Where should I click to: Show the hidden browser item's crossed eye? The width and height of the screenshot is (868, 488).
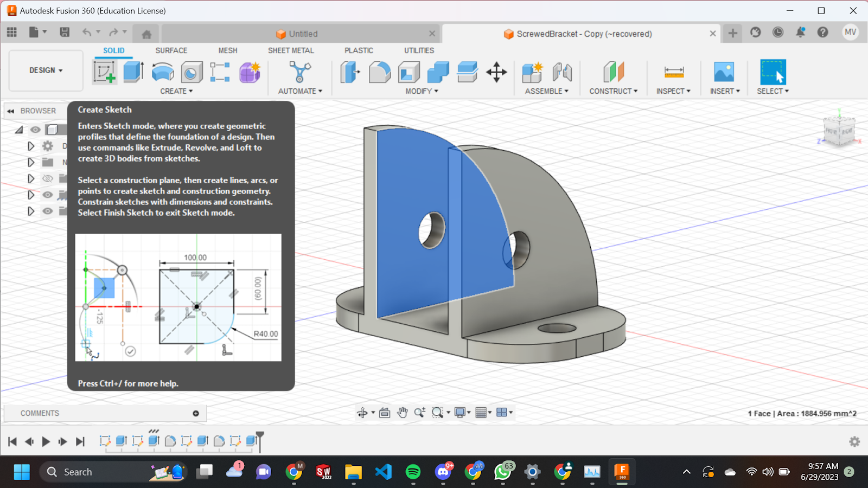click(x=48, y=178)
